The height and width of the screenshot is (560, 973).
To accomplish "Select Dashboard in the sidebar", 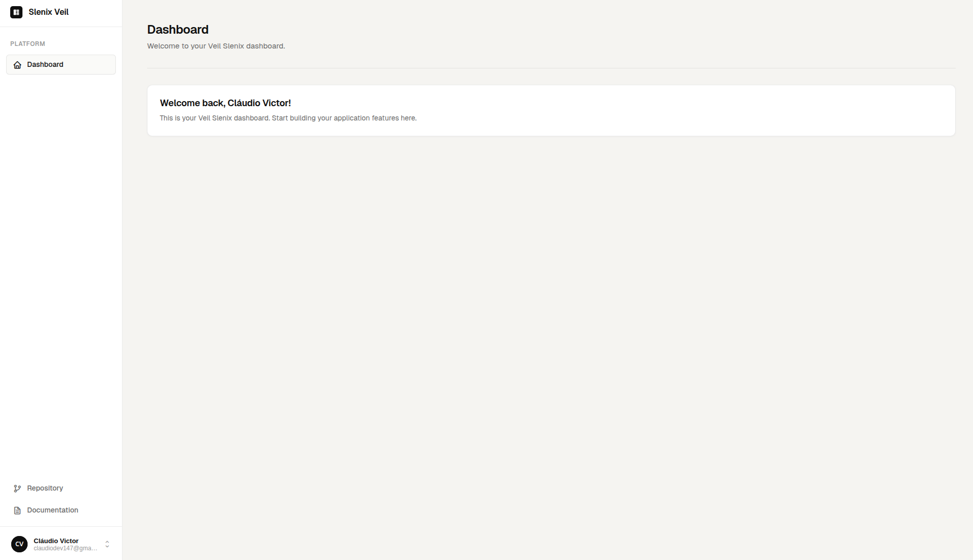I will click(x=61, y=65).
